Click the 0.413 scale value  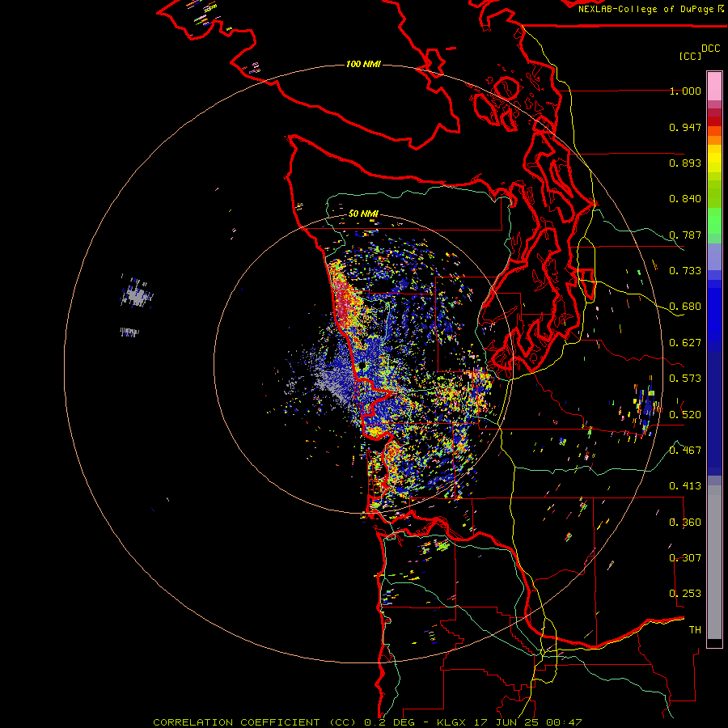point(685,486)
